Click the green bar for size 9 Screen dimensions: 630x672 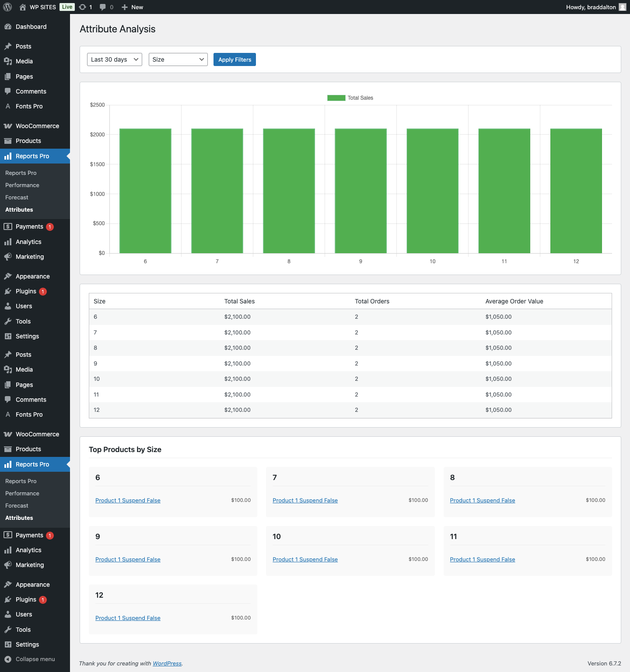[x=360, y=191]
